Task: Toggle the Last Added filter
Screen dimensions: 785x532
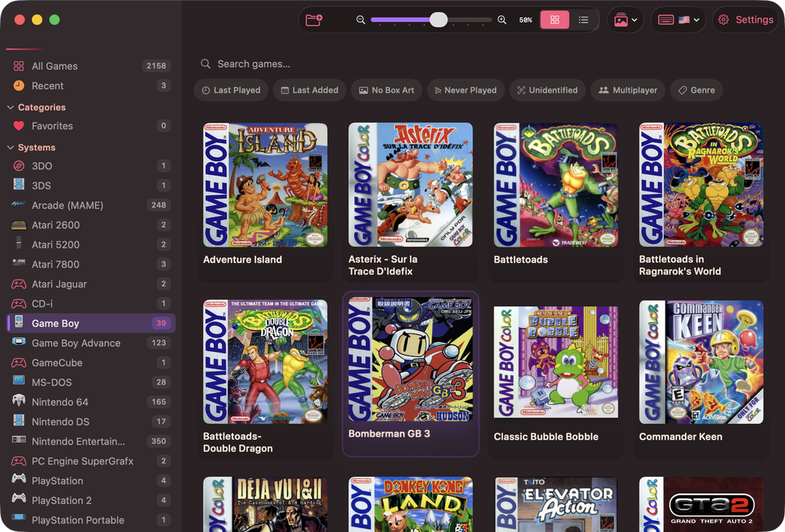Action: click(x=310, y=90)
